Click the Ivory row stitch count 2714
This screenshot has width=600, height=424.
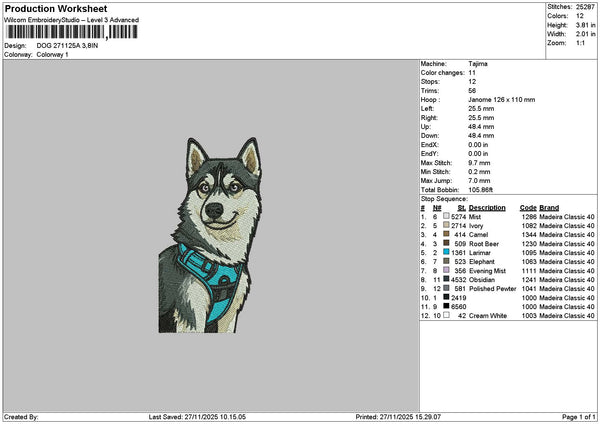pos(458,226)
